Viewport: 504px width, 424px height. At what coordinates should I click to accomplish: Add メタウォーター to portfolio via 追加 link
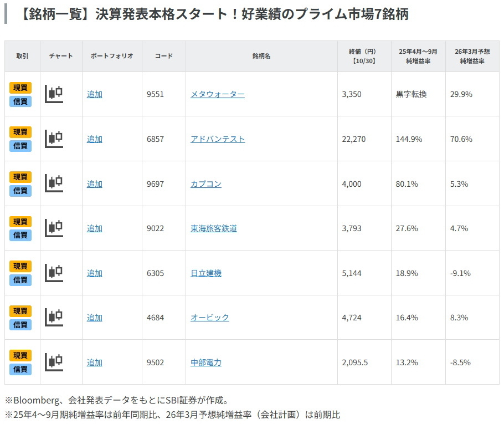(x=94, y=94)
